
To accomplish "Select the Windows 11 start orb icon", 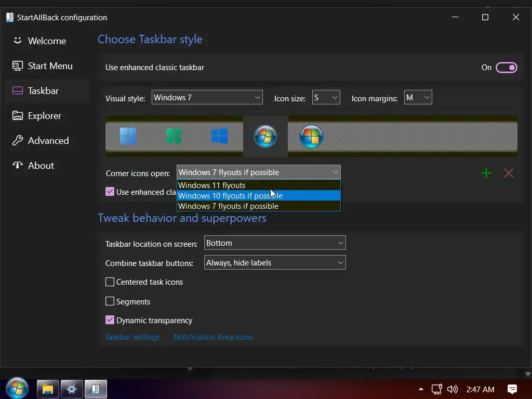I will (128, 136).
